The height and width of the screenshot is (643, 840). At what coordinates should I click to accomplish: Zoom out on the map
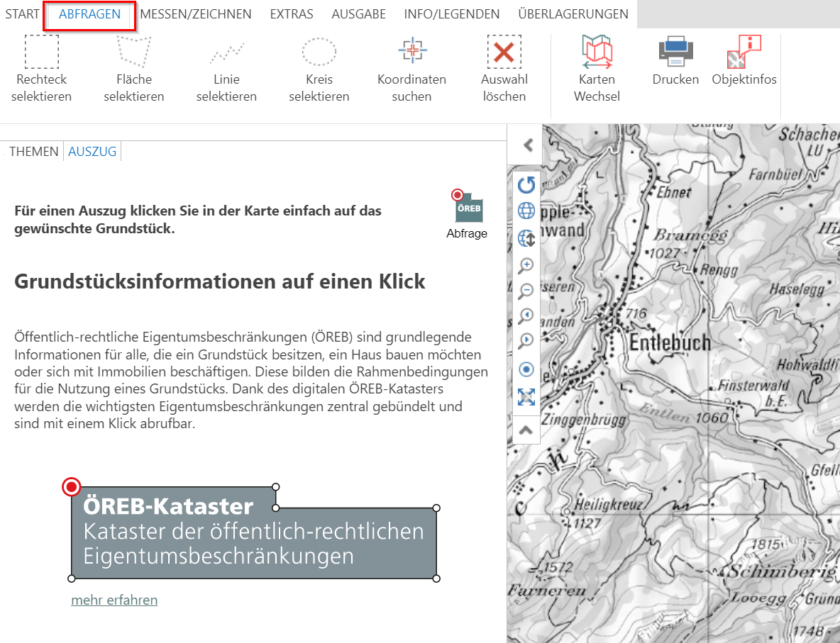point(526,291)
